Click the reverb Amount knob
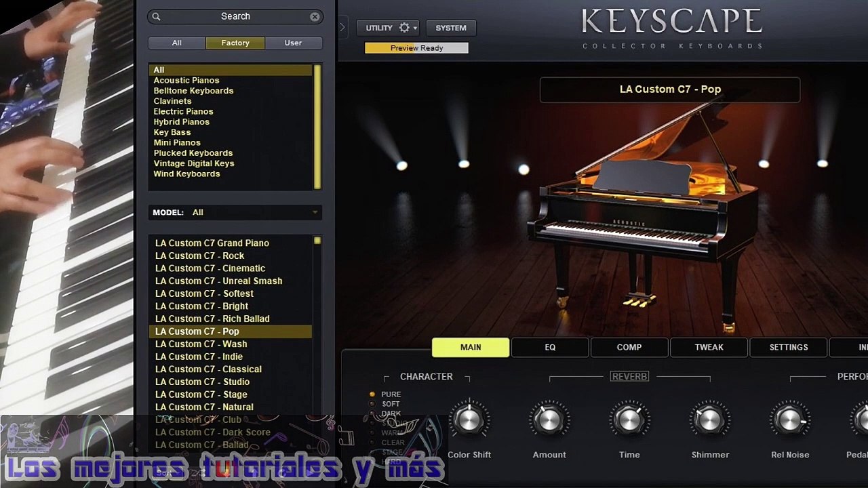Image resolution: width=868 pixels, height=488 pixels. 549,420
